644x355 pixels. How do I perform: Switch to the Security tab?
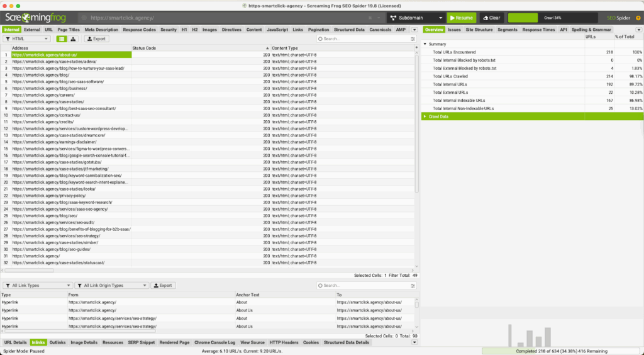[169, 30]
